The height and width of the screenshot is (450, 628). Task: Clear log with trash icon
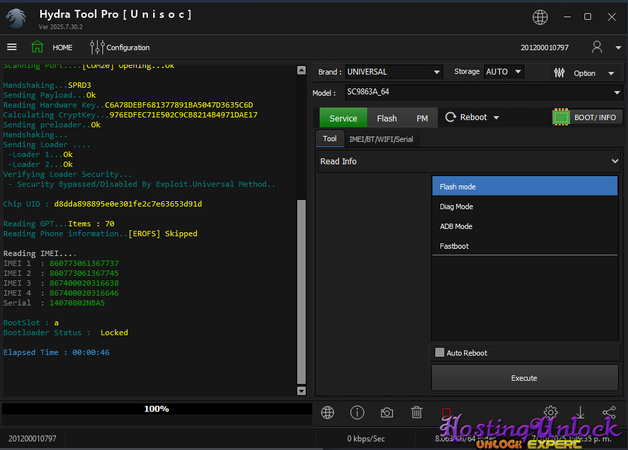tap(417, 412)
